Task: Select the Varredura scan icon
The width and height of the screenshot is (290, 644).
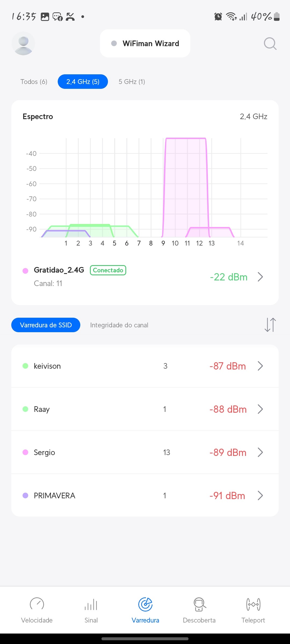Action: pyautogui.click(x=145, y=604)
